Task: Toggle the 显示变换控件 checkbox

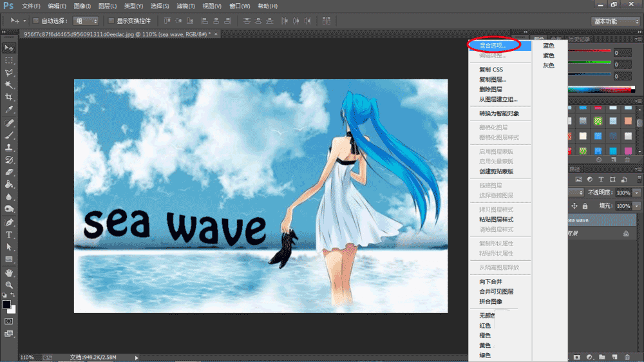Action: [111, 21]
